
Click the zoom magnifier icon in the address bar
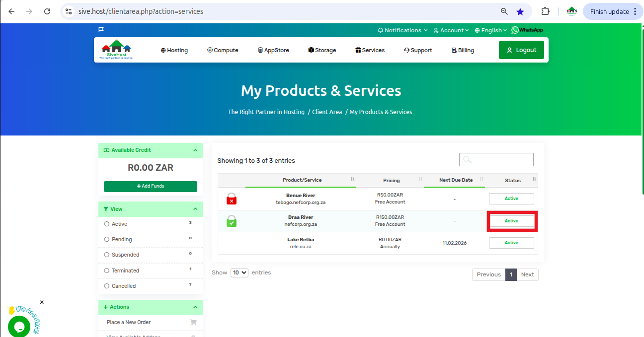point(504,11)
